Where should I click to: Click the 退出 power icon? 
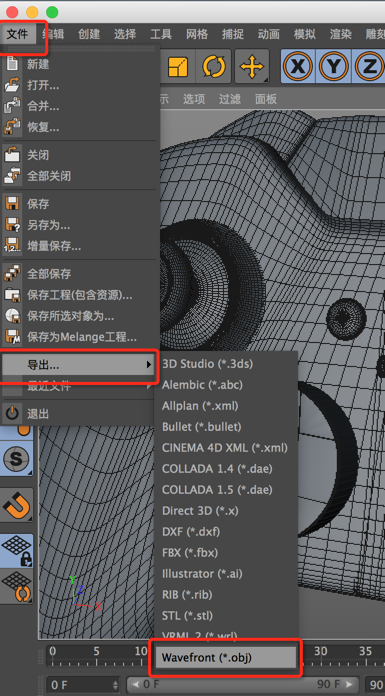pyautogui.click(x=12, y=414)
